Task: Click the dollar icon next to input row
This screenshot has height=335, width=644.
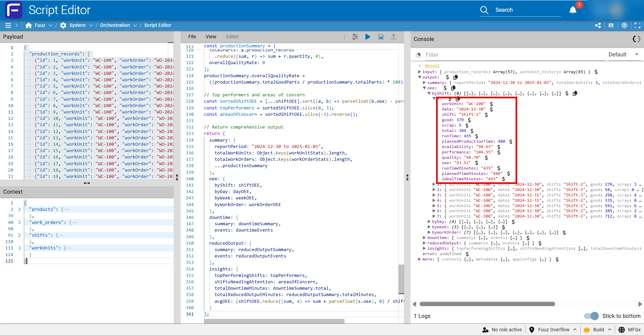Action: point(596,72)
